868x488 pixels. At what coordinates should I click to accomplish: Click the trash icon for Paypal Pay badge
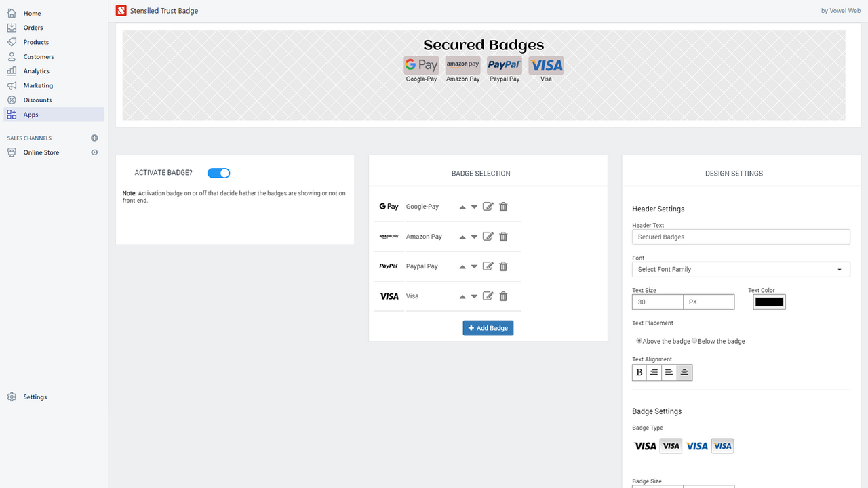pyautogui.click(x=503, y=266)
